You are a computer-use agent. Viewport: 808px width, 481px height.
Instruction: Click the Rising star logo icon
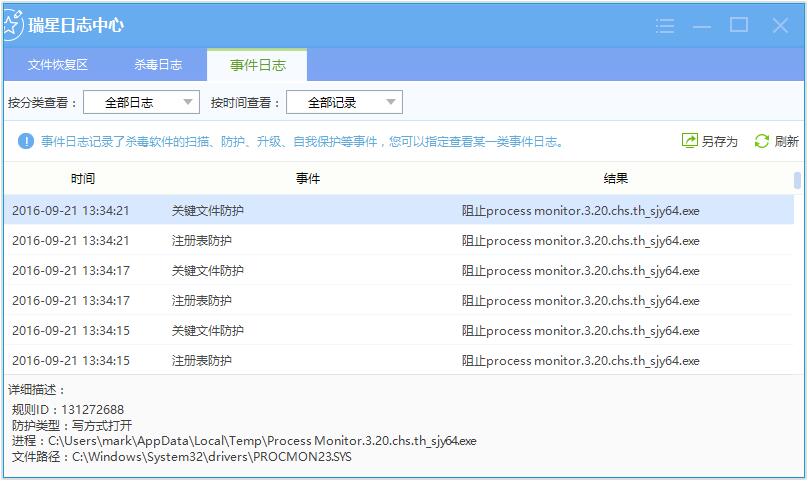(11, 25)
